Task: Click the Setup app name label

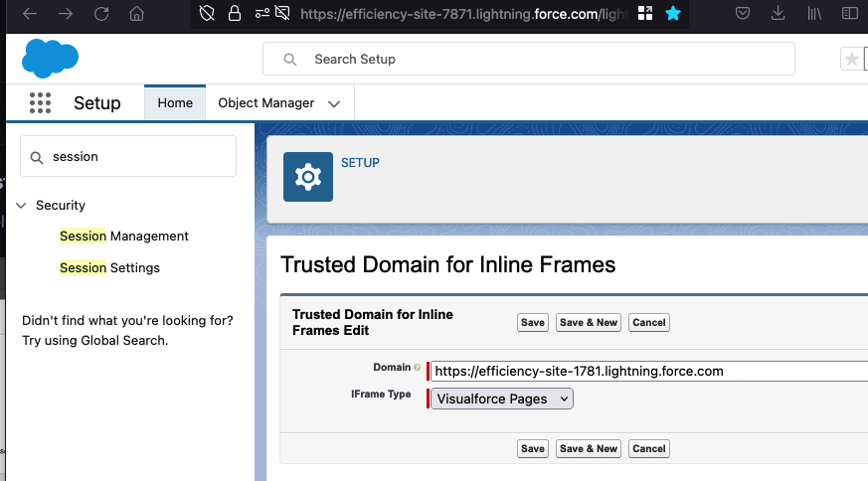Action: 97,103
